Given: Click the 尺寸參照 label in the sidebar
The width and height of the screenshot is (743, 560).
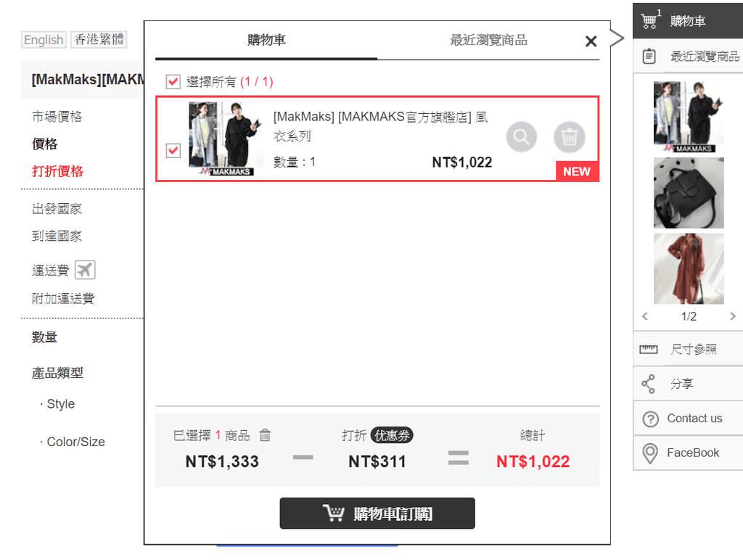Looking at the screenshot, I should point(693,350).
